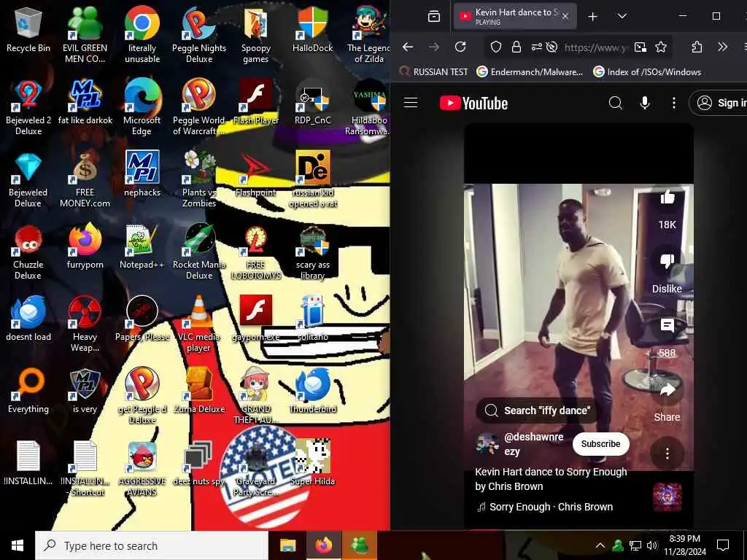747x560 pixels.
Task: Open Bejeweled 2 Deluxe shortcut
Action: pyautogui.click(x=28, y=108)
